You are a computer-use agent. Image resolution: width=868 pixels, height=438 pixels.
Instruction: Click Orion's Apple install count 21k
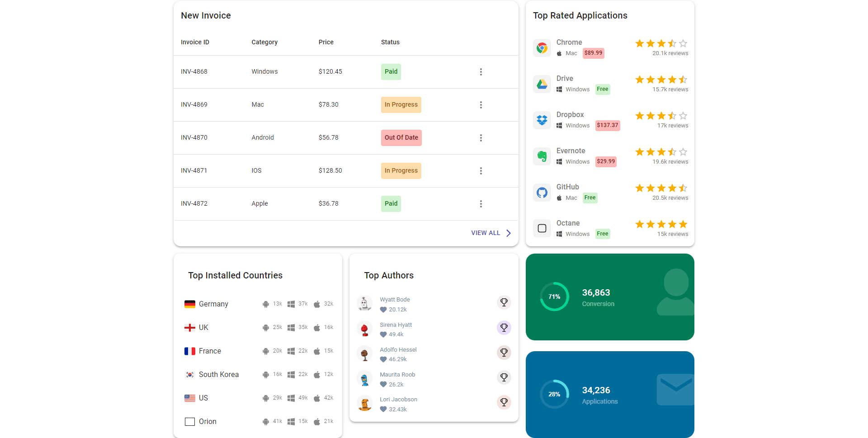click(x=329, y=422)
